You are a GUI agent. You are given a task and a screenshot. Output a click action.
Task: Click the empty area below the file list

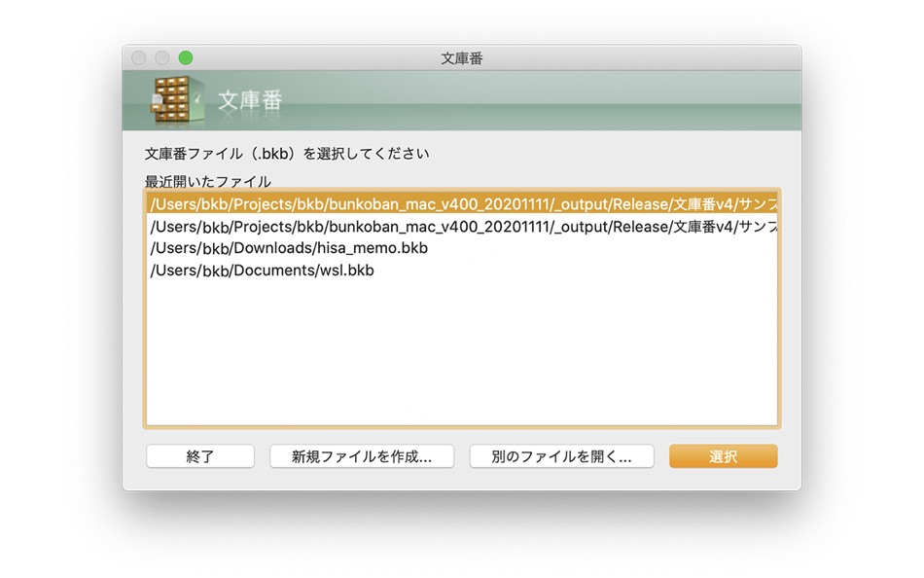(x=457, y=360)
